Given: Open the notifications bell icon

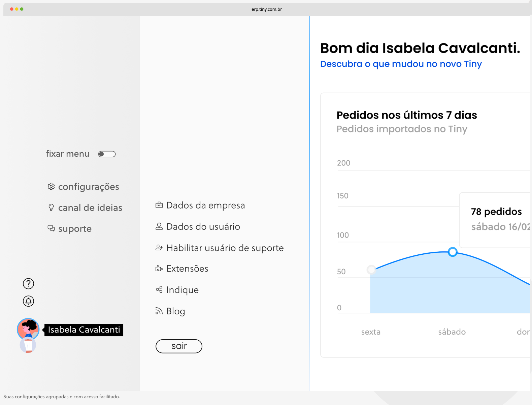Looking at the screenshot, I should click(x=28, y=301).
